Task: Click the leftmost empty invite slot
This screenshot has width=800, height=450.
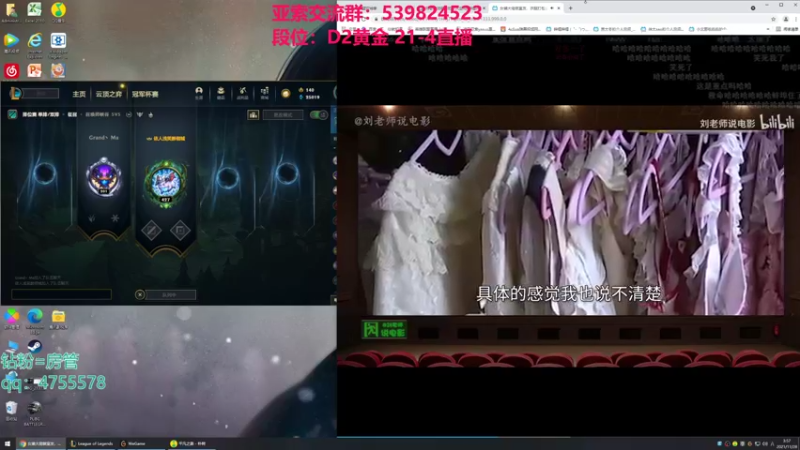Action: 44,173
